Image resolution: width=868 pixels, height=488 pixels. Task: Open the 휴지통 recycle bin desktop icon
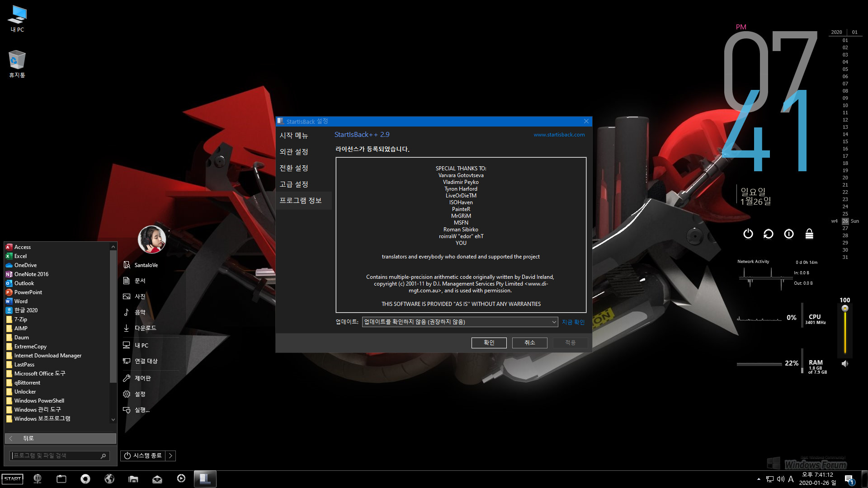[17, 64]
